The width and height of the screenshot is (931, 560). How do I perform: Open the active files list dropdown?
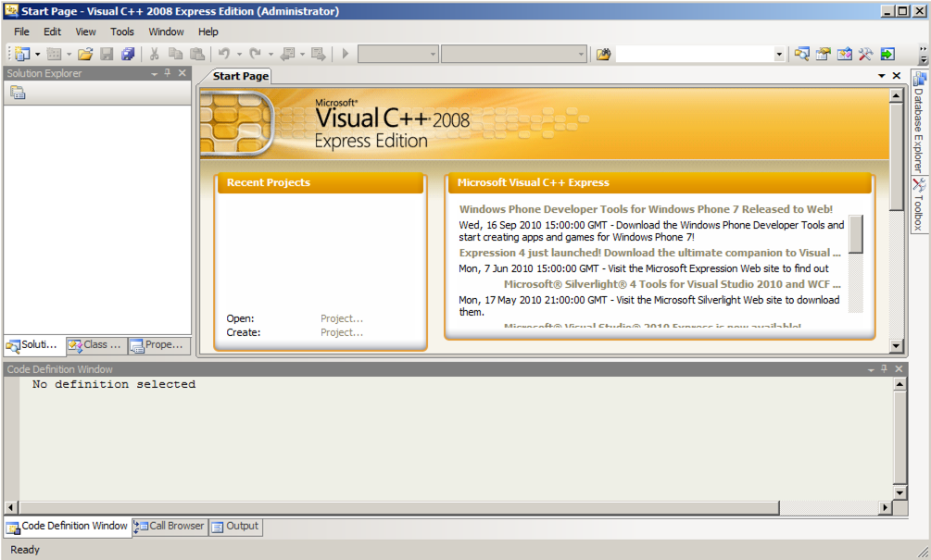882,76
